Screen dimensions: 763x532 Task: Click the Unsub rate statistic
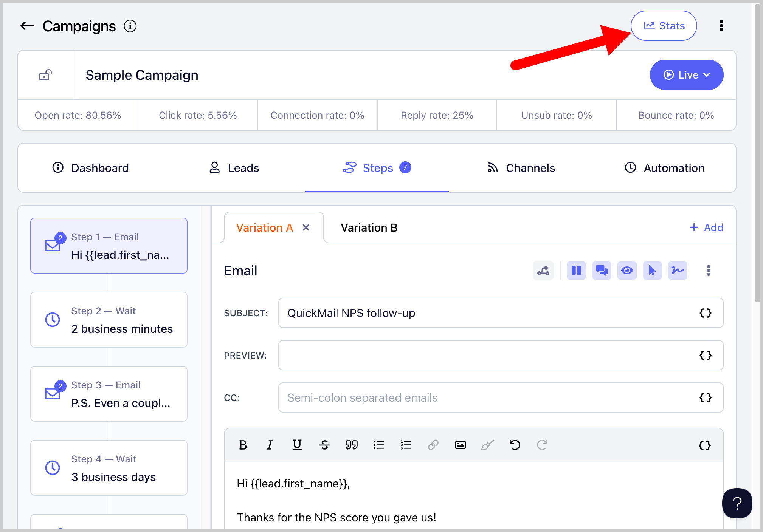[557, 115]
